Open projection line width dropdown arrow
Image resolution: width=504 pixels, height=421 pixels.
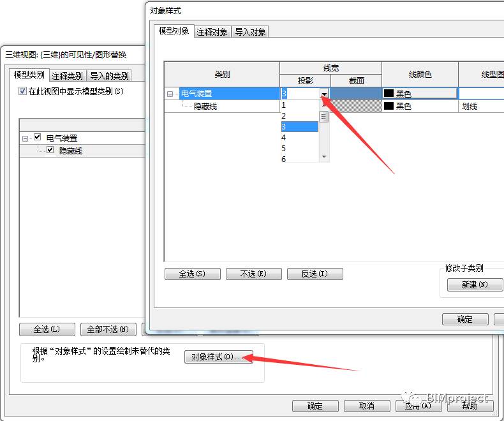pyautogui.click(x=324, y=94)
